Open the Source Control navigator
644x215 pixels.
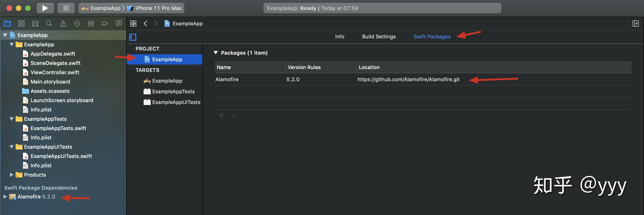pyautogui.click(x=22, y=24)
